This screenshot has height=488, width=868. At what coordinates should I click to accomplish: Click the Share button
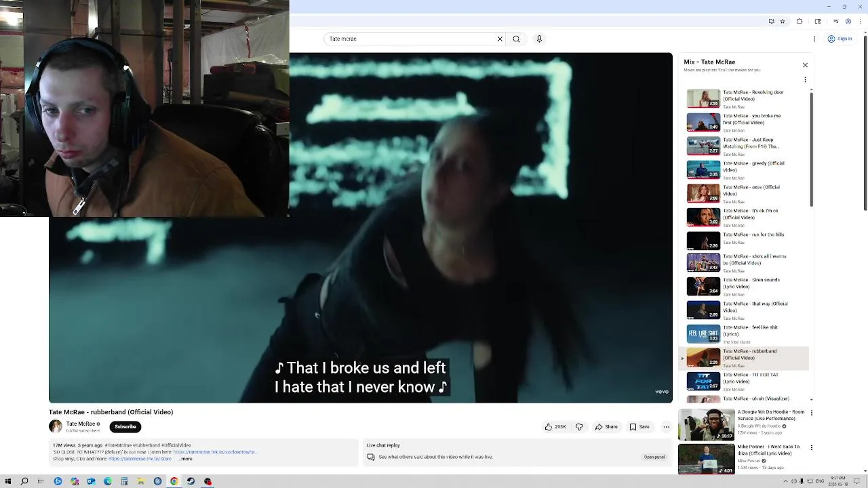(x=606, y=426)
